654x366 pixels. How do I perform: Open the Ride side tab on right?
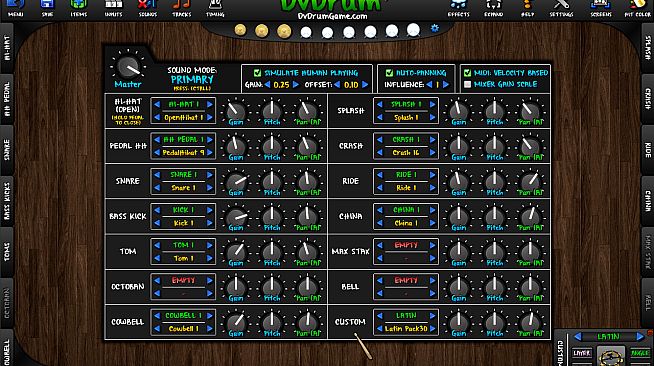click(x=647, y=150)
